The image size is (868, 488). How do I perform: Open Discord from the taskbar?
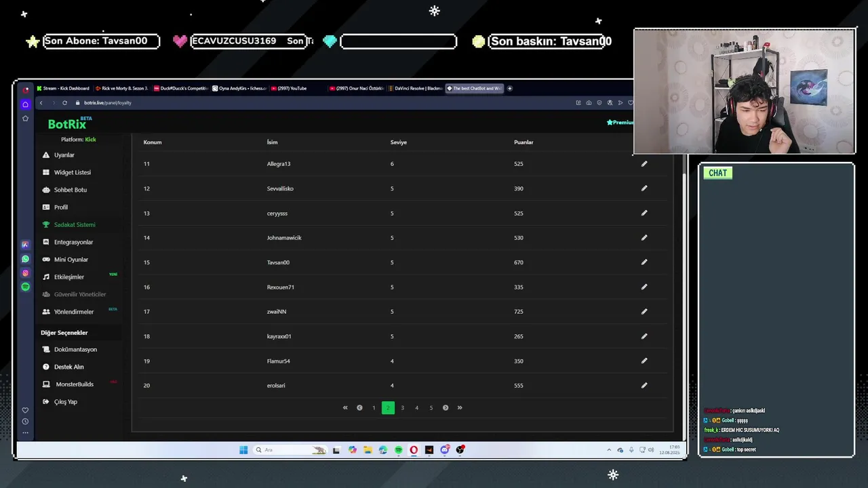pyautogui.click(x=445, y=449)
